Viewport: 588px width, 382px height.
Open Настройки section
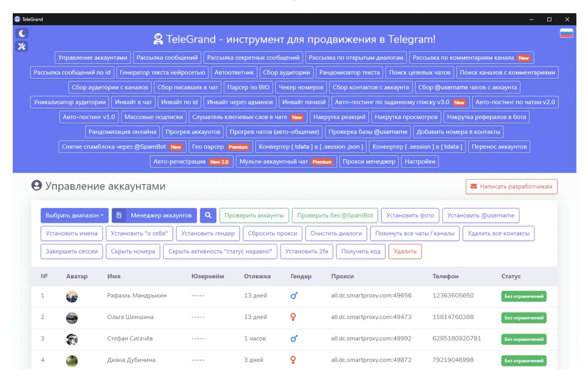pos(420,162)
